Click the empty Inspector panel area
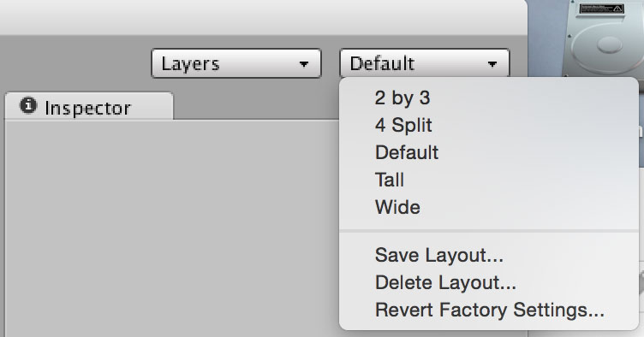 (172, 228)
